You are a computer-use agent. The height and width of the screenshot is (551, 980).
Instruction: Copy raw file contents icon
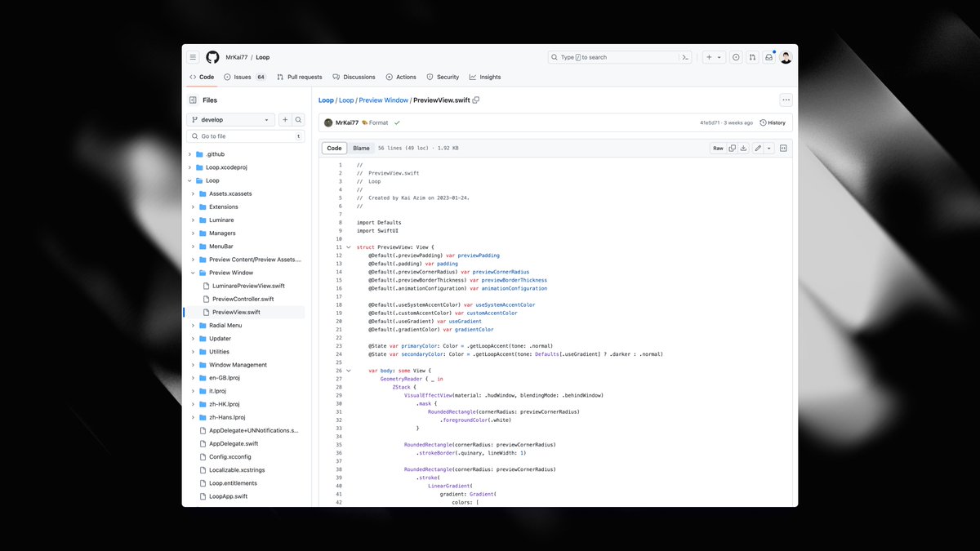(732, 149)
